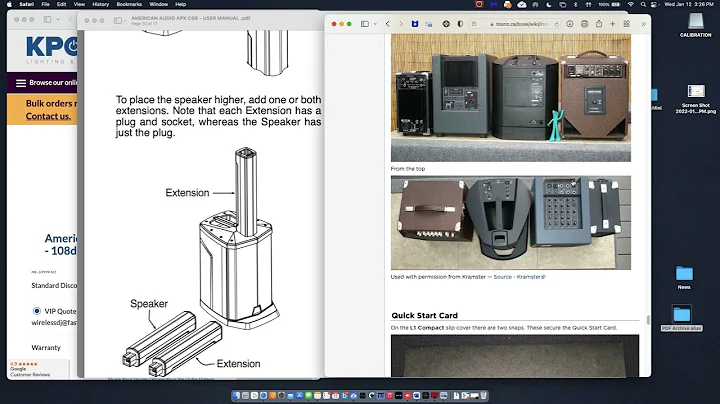Open the Apple menu
The image size is (720, 404).
coord(9,4)
